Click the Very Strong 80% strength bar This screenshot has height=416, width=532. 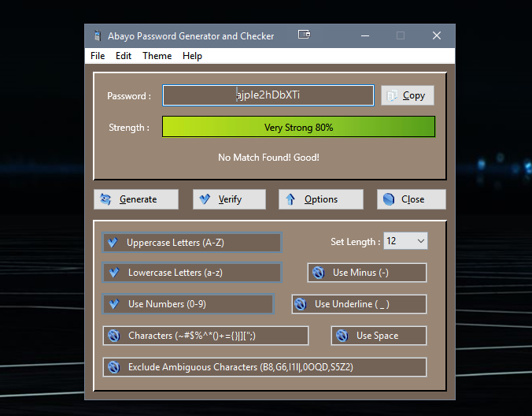(298, 127)
